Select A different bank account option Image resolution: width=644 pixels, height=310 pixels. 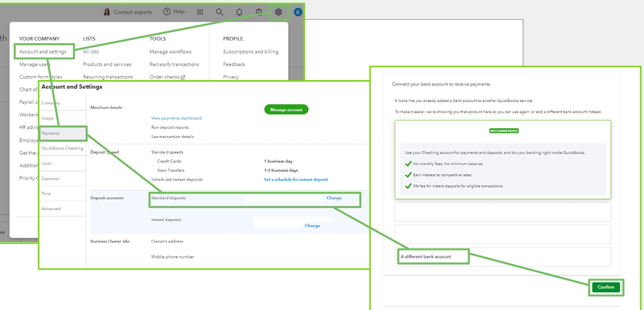[x=503, y=257]
